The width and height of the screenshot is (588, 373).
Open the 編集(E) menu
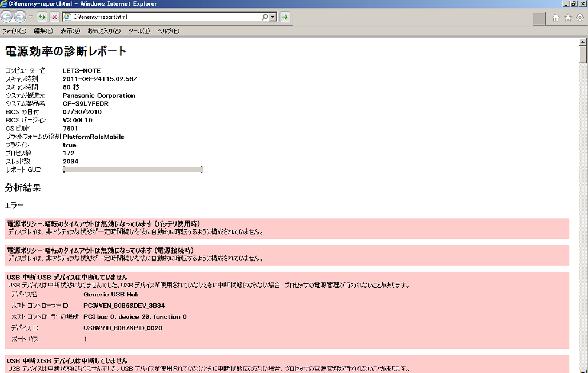click(43, 31)
